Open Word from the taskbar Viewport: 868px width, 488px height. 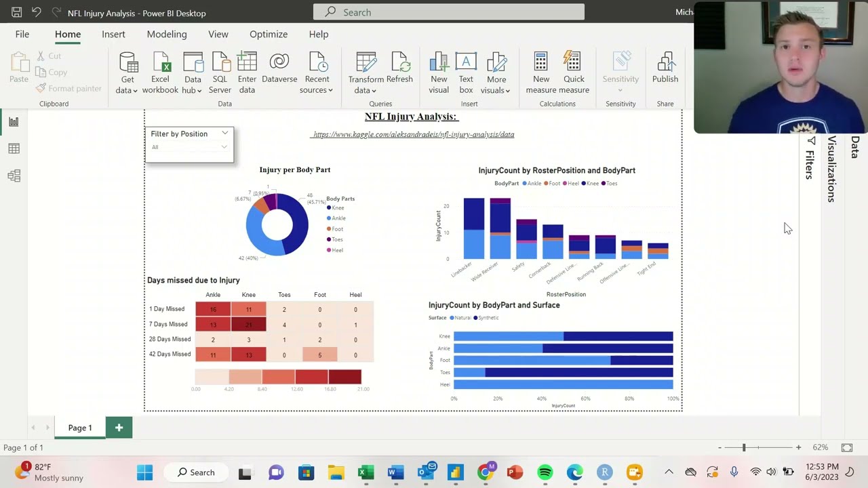coord(396,472)
